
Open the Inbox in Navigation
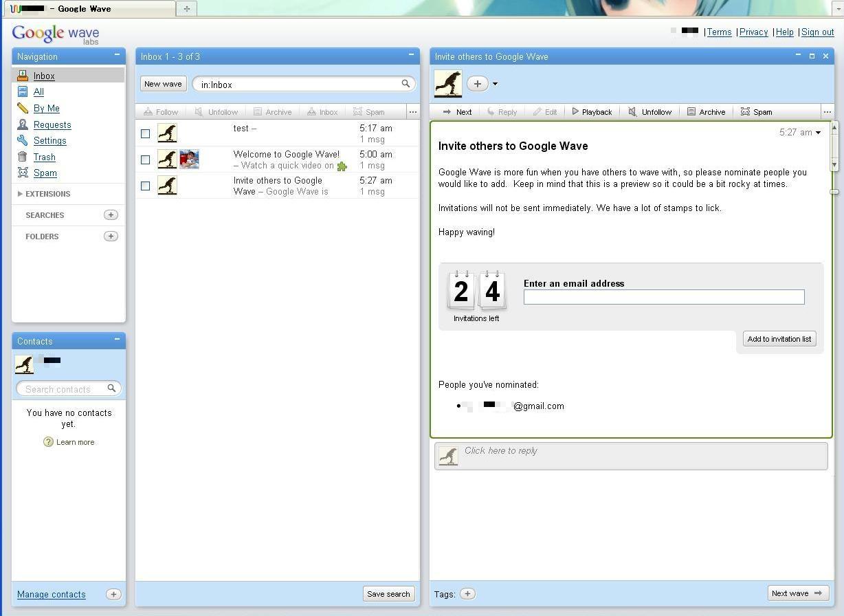click(44, 76)
